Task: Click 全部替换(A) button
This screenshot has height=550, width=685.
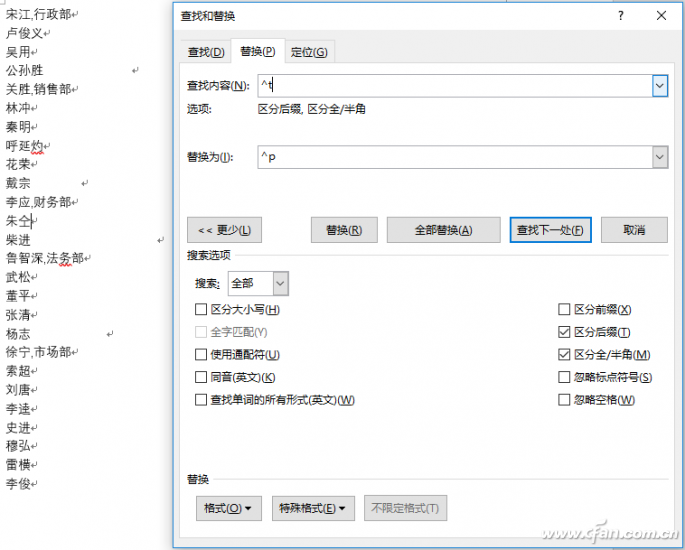Action: click(443, 230)
